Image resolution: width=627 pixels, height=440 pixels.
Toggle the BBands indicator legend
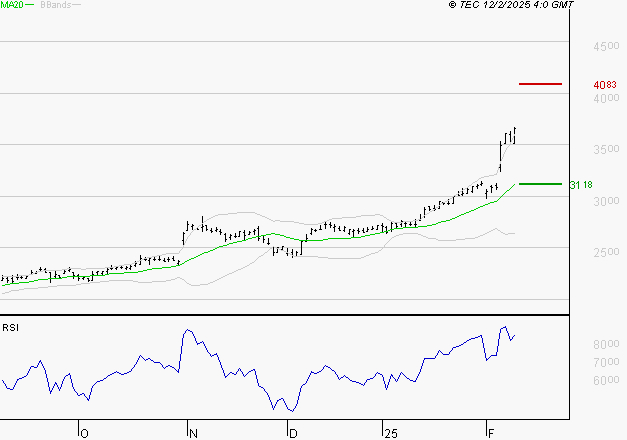[x=54, y=5]
